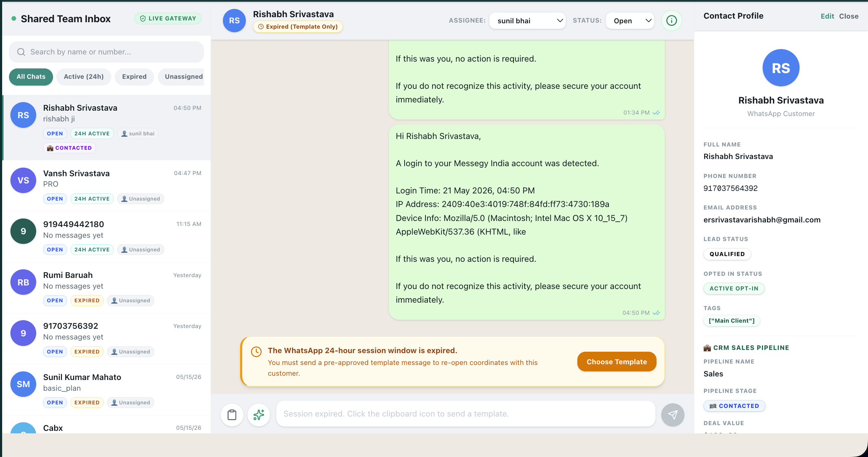
Task: Open Sunil Kumar Mahato conversation
Action: click(x=106, y=389)
